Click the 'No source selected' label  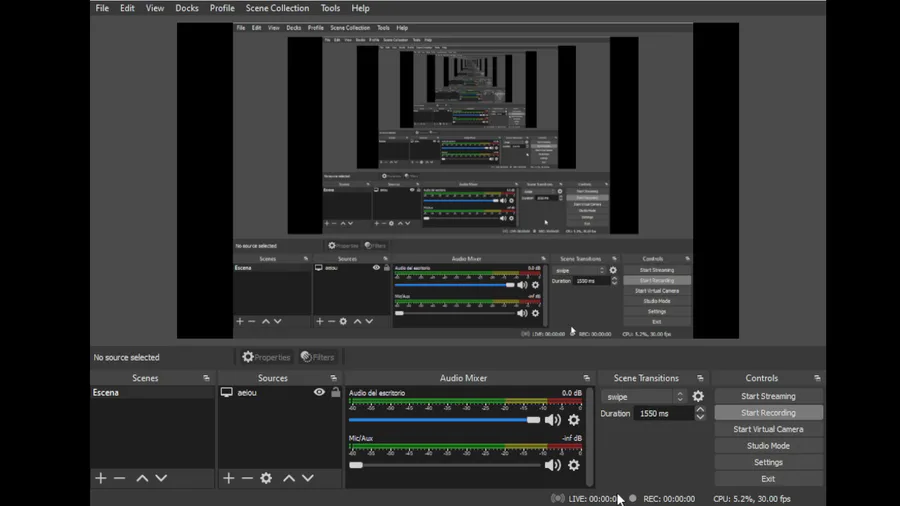126,357
